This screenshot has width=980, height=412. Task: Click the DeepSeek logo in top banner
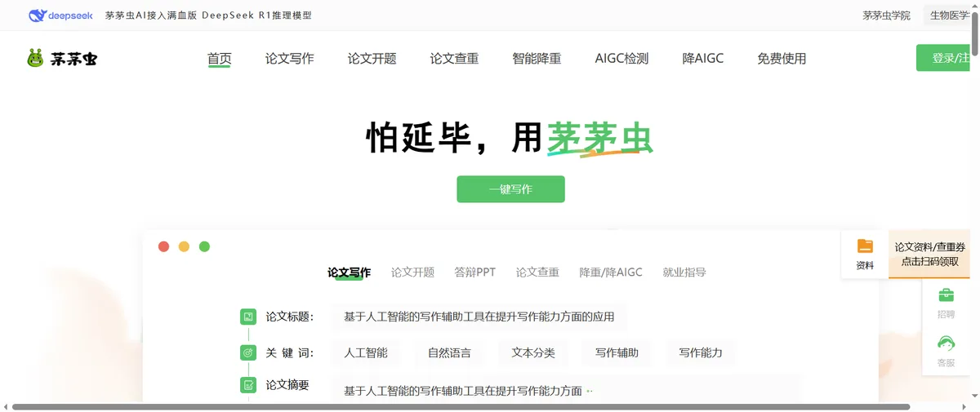click(60, 16)
